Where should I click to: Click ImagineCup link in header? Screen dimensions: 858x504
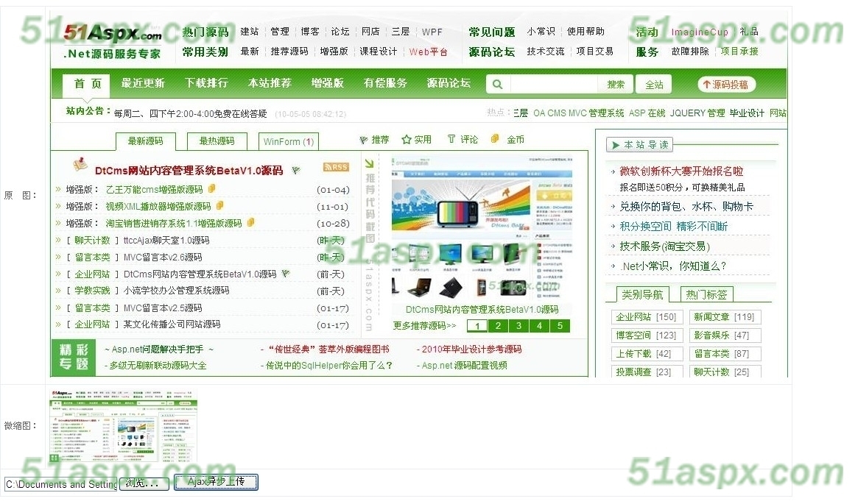point(700,32)
